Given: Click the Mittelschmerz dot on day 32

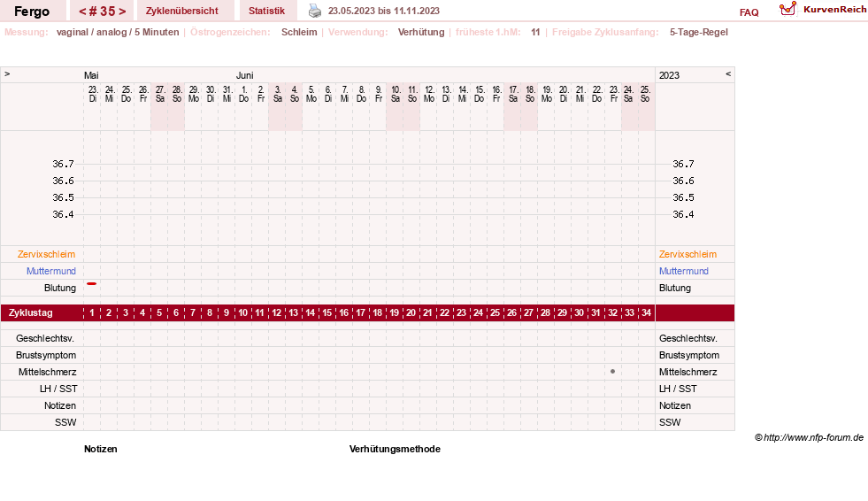Looking at the screenshot, I should 612,372.
